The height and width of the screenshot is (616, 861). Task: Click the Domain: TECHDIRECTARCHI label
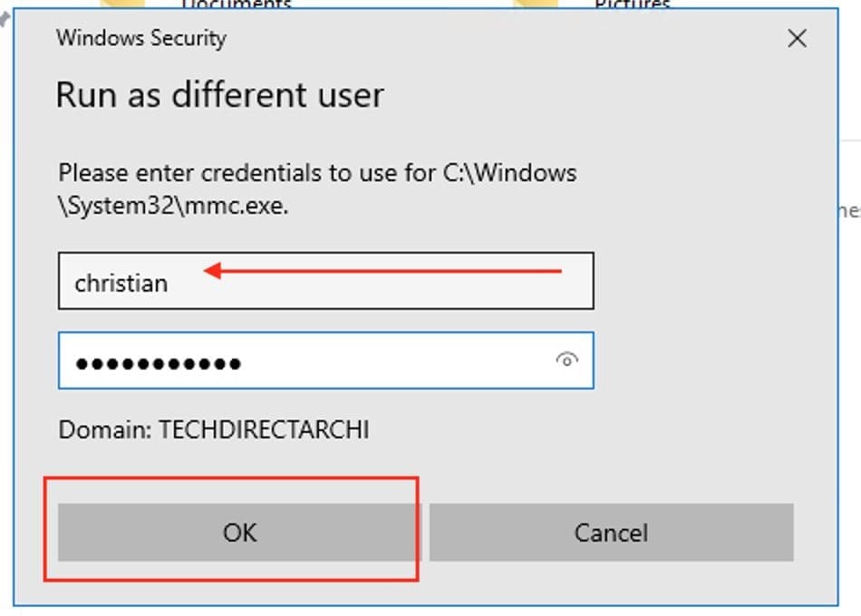coord(214,429)
